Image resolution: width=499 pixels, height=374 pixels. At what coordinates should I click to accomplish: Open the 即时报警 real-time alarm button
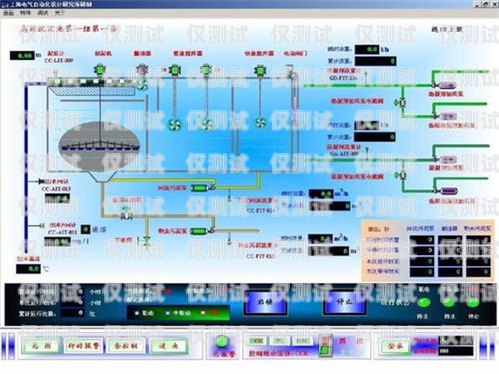pos(83,346)
